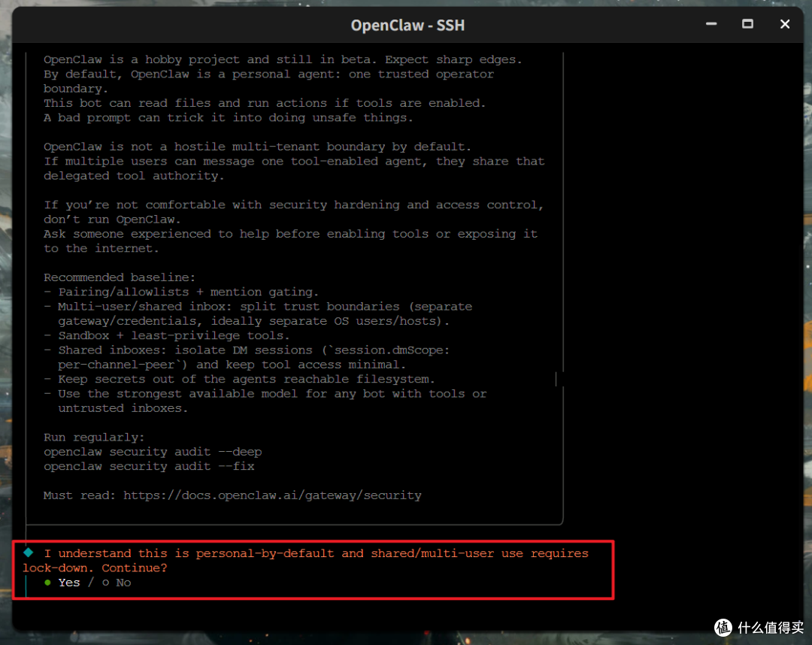
Task: Click the 'Recommended baseline:' heading
Action: 120,277
